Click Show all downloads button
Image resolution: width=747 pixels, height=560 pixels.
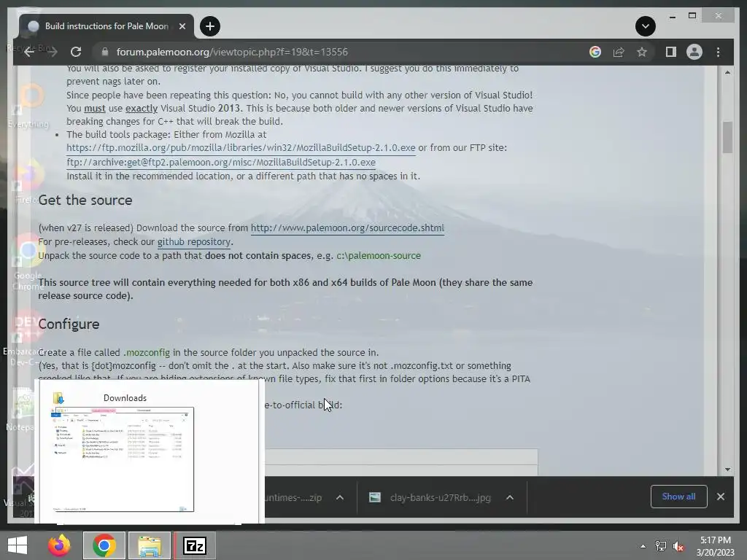[678, 497]
